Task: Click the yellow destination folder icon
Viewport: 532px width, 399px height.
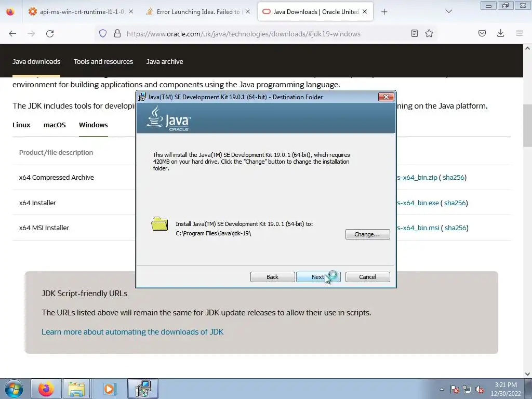Action: click(159, 224)
